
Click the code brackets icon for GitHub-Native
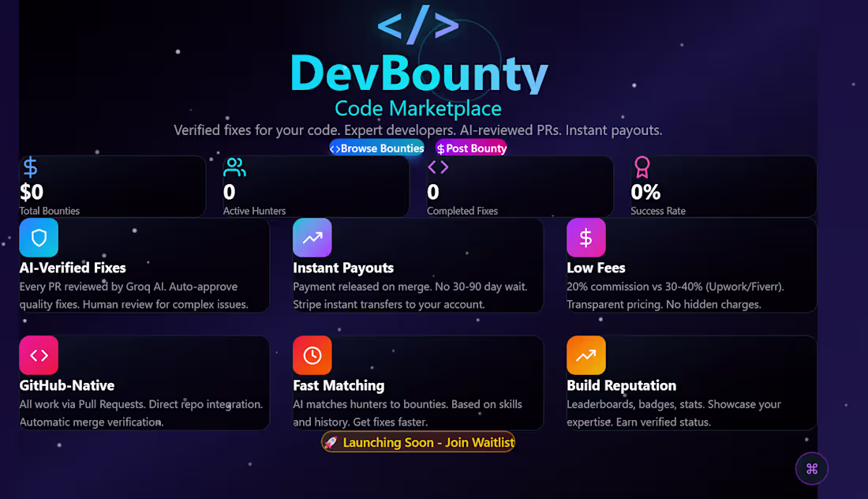[x=39, y=355]
